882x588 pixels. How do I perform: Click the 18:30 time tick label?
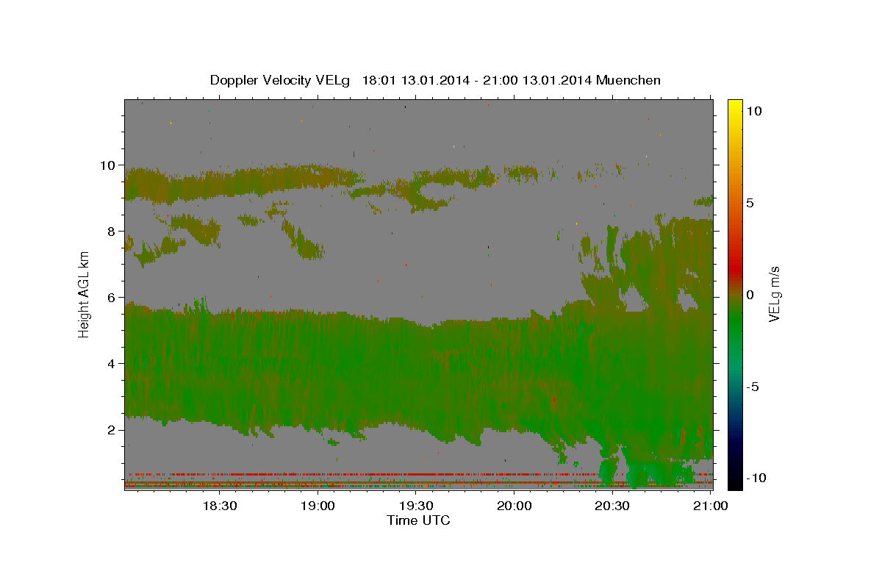(219, 506)
